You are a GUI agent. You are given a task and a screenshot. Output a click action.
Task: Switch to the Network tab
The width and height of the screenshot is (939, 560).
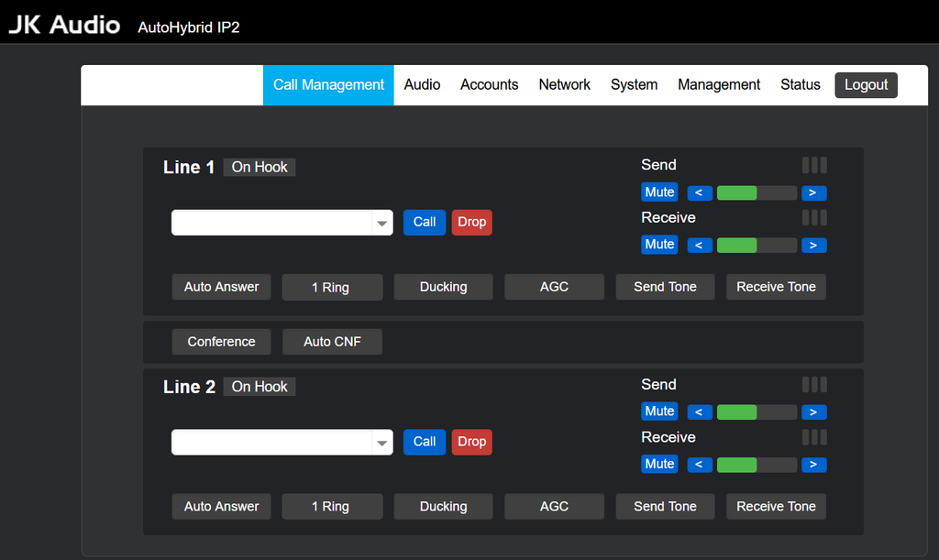point(564,84)
